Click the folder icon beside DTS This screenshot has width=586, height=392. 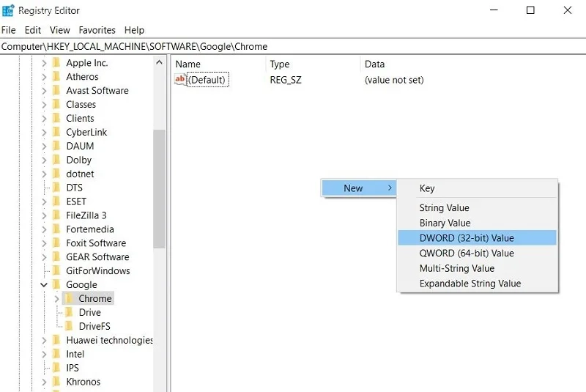(56, 188)
